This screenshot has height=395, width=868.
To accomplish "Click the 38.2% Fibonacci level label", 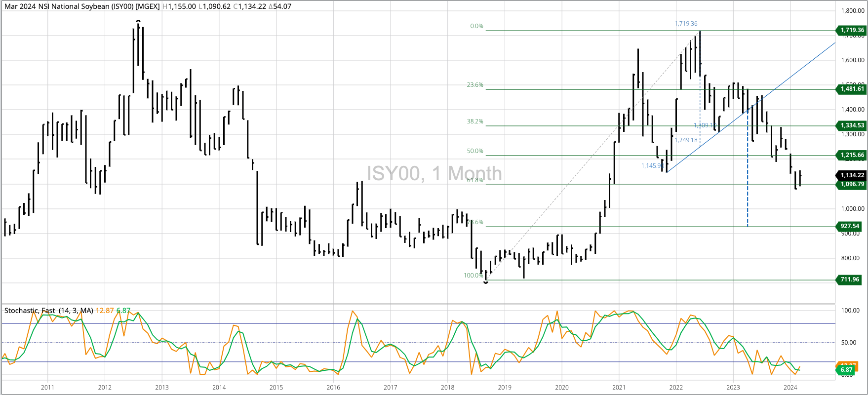I will pos(475,121).
